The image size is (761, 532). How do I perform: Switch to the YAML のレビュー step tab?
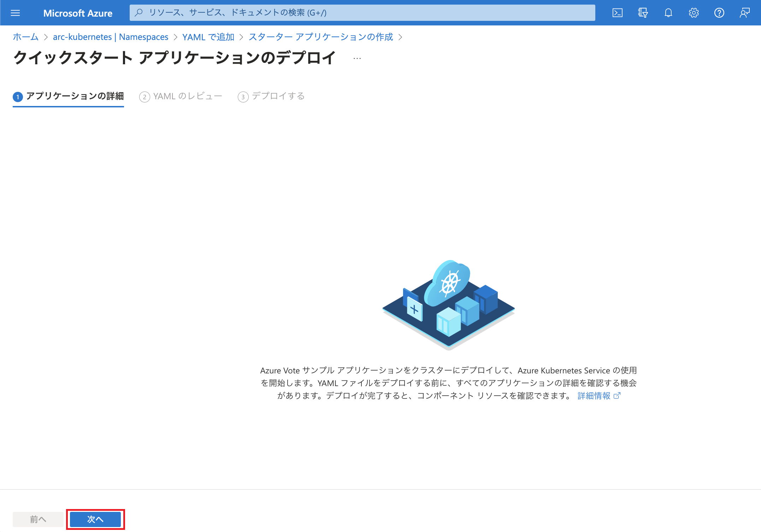[x=181, y=96]
